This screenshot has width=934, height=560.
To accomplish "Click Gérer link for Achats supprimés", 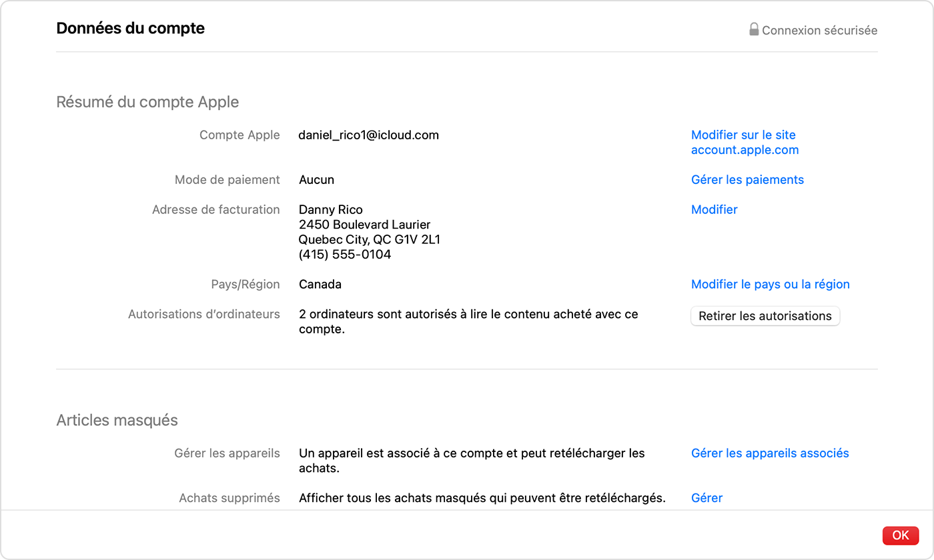I will pos(707,498).
